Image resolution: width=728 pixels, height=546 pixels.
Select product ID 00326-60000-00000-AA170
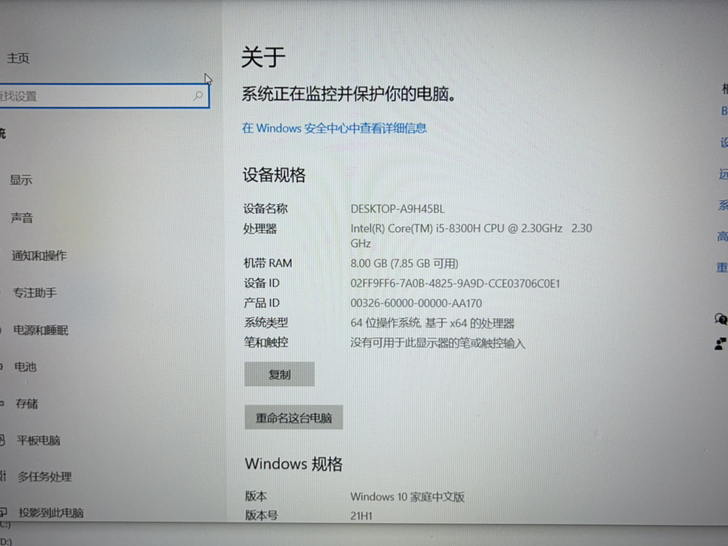(x=416, y=303)
